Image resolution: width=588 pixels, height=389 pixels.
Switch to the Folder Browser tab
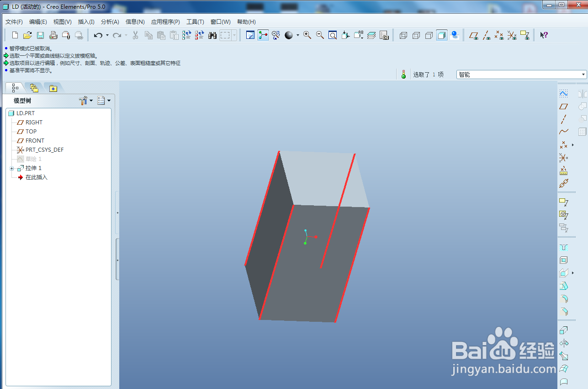tap(34, 88)
